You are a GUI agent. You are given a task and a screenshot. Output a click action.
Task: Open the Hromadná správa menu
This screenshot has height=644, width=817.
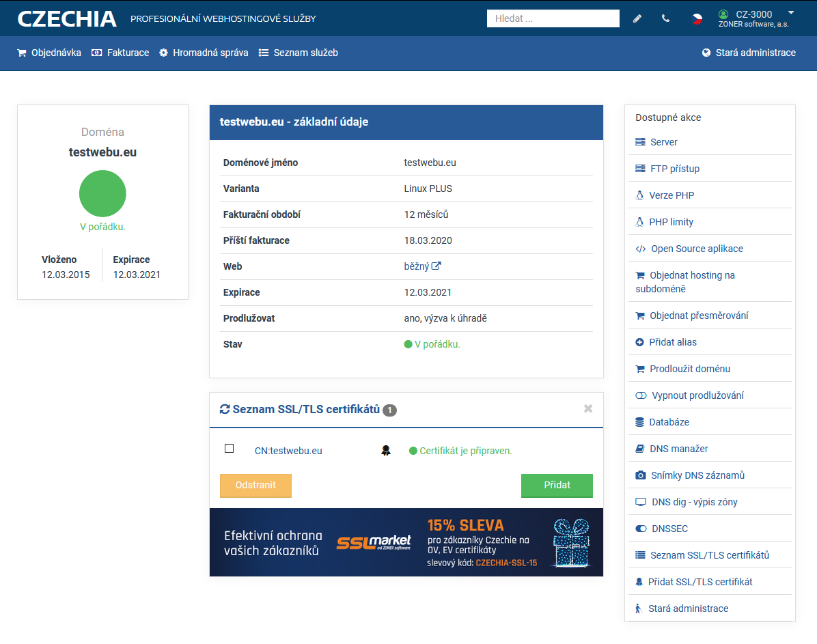click(204, 53)
